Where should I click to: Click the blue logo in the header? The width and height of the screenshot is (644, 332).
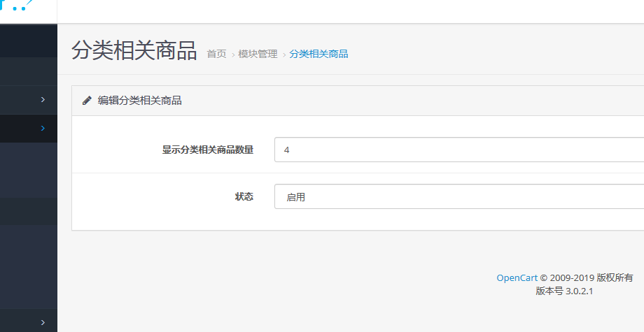coord(16,6)
